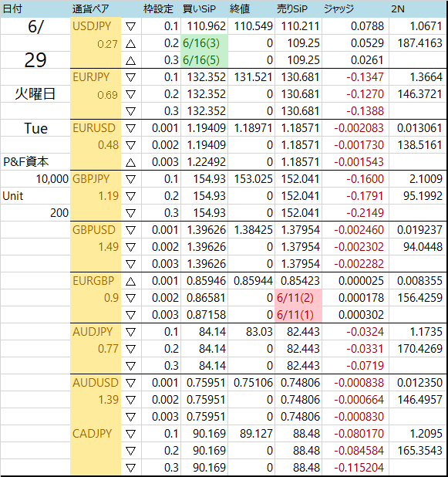Select the green highlighted 6/16(3) cell
This screenshot has height=477, width=448.
pyautogui.click(x=204, y=43)
